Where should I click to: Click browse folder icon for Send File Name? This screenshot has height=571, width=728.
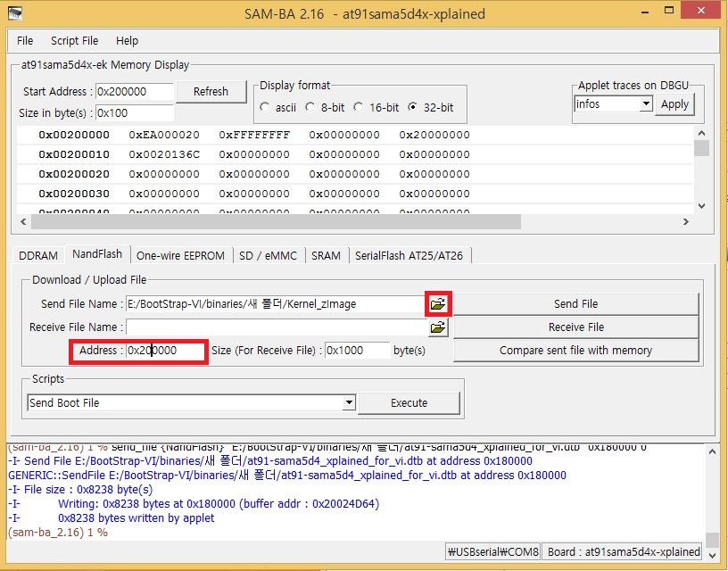click(x=437, y=304)
